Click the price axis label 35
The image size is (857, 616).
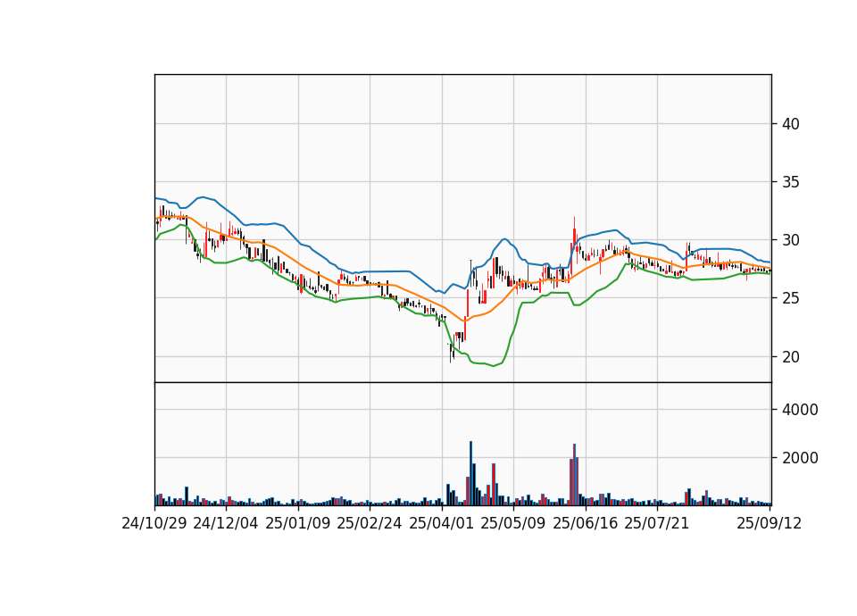click(790, 182)
